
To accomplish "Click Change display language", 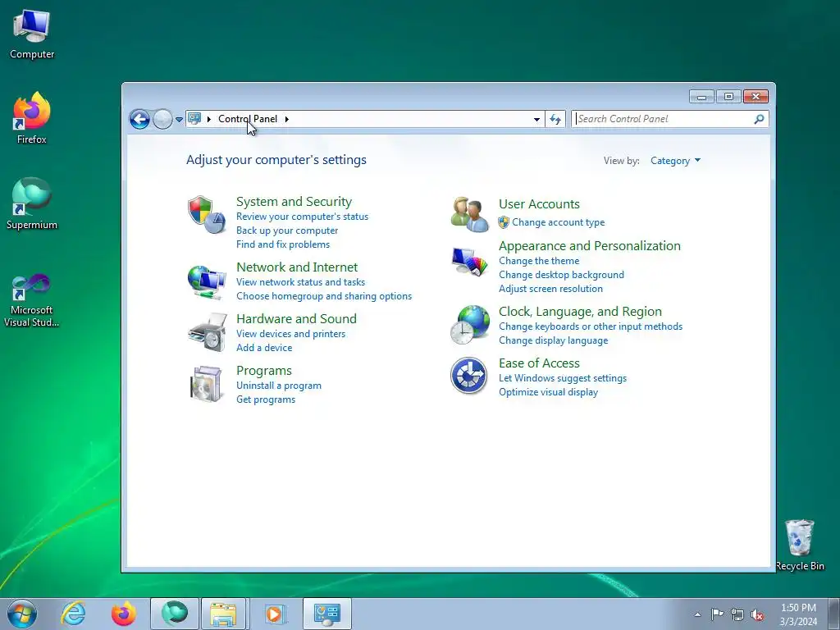I will [554, 340].
